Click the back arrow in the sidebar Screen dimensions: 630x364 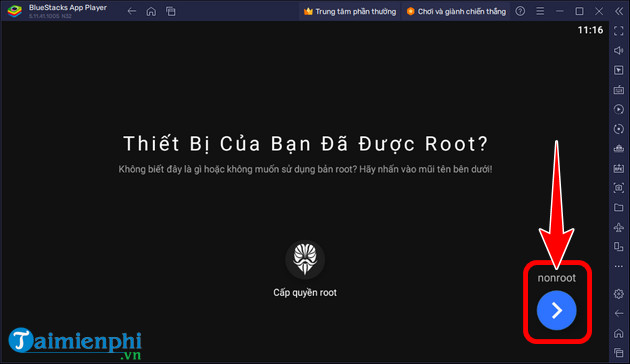619,313
